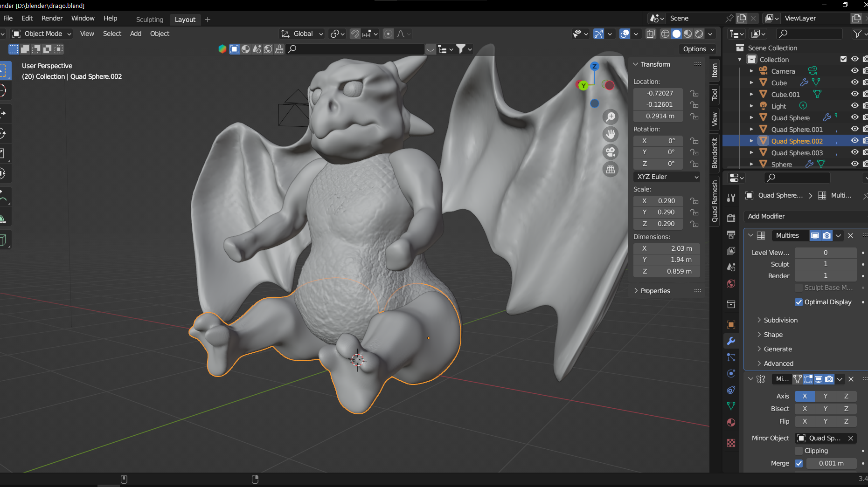Expand the Subdivision section
This screenshot has height=487, width=868.
tap(780, 320)
